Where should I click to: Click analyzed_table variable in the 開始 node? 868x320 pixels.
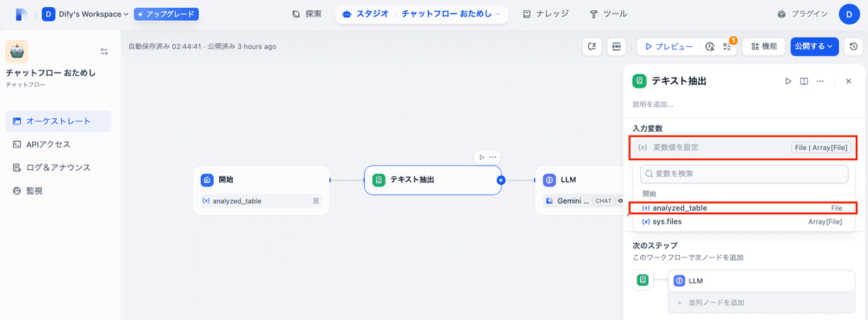pyautogui.click(x=261, y=201)
